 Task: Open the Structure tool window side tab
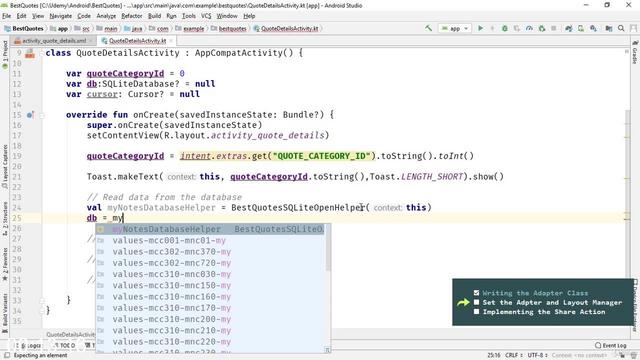coord(5,218)
